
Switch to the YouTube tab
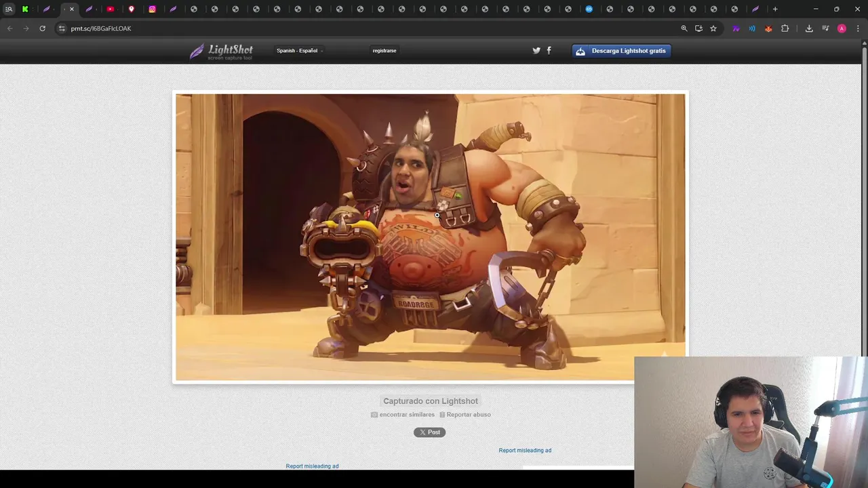coord(110,9)
